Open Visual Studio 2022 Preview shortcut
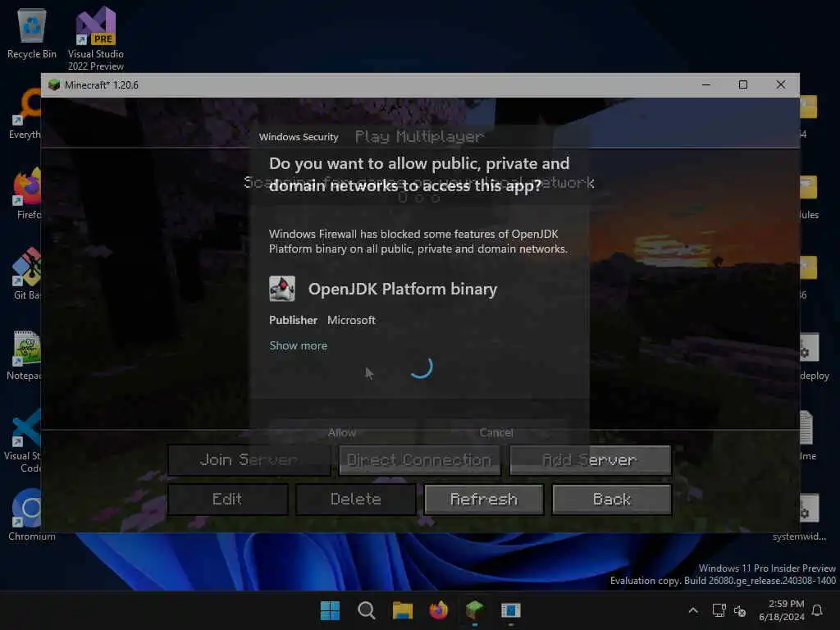The height and width of the screenshot is (630, 840). tap(95, 39)
